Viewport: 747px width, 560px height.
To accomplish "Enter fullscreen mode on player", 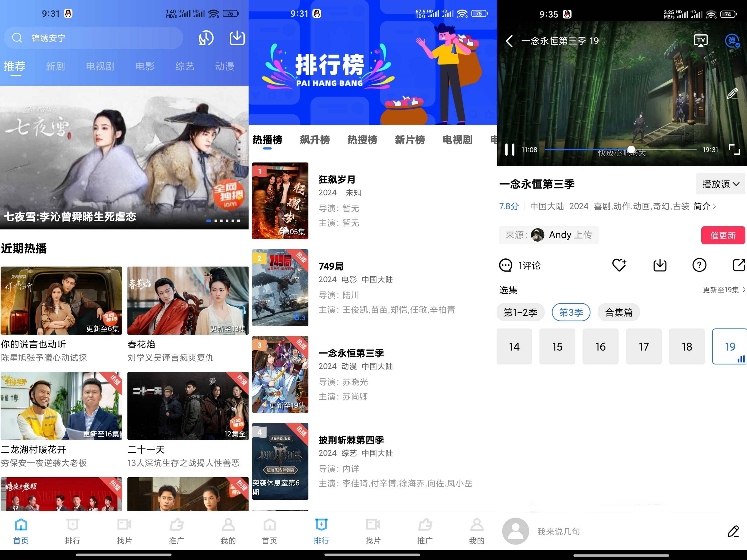I will click(x=734, y=150).
